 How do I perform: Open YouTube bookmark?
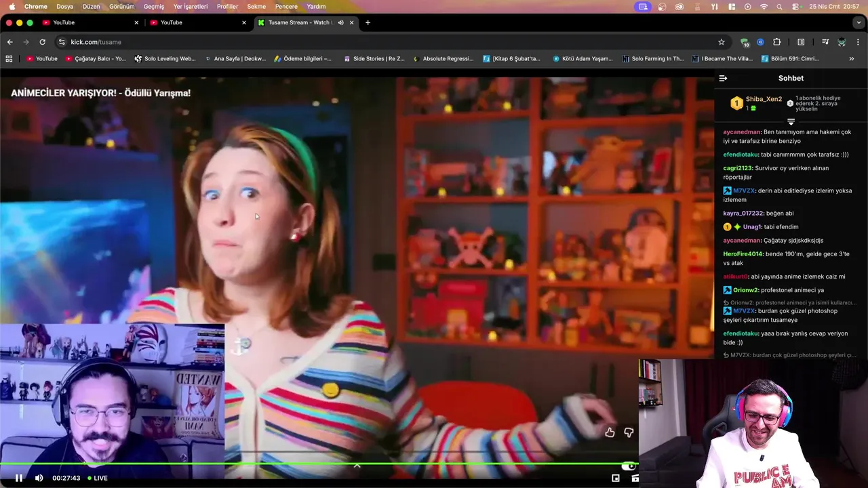42,59
